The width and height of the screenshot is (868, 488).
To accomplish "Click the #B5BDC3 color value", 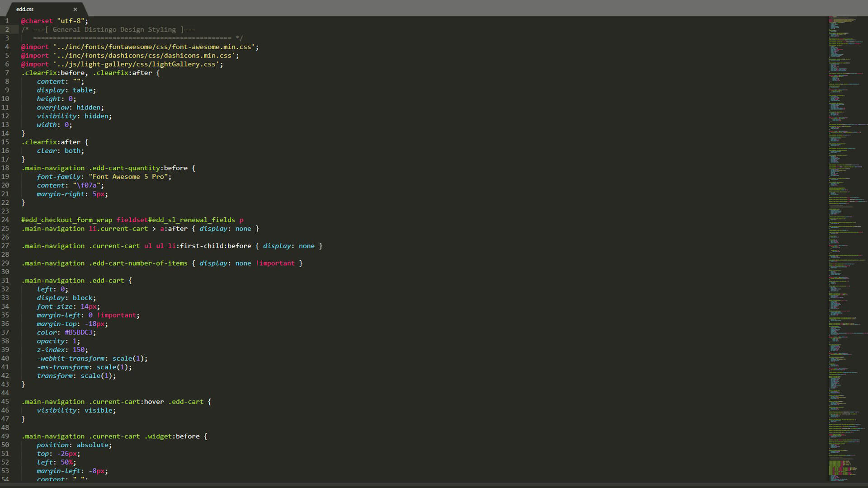I will 79,333.
